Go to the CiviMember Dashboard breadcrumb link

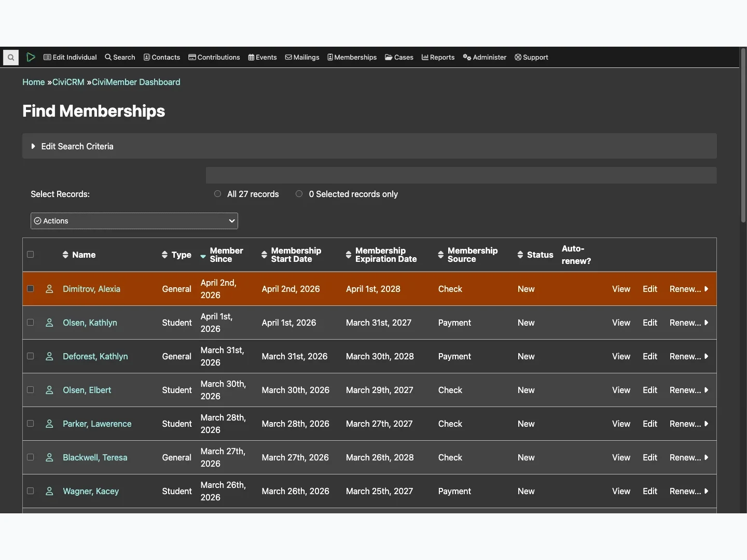coord(136,82)
